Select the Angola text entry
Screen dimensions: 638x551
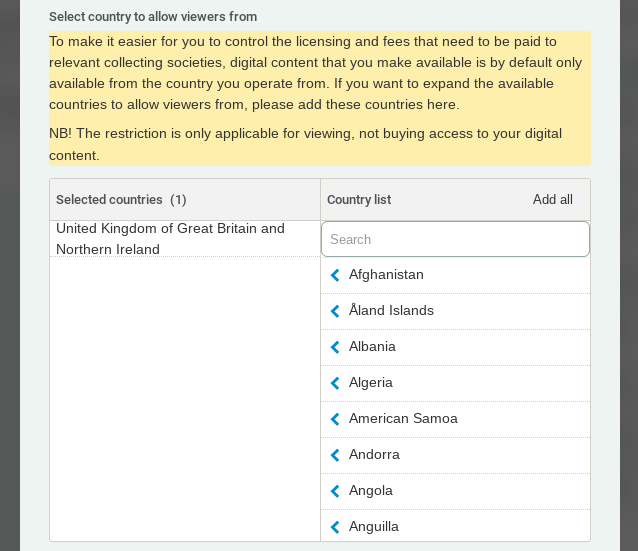[371, 491]
